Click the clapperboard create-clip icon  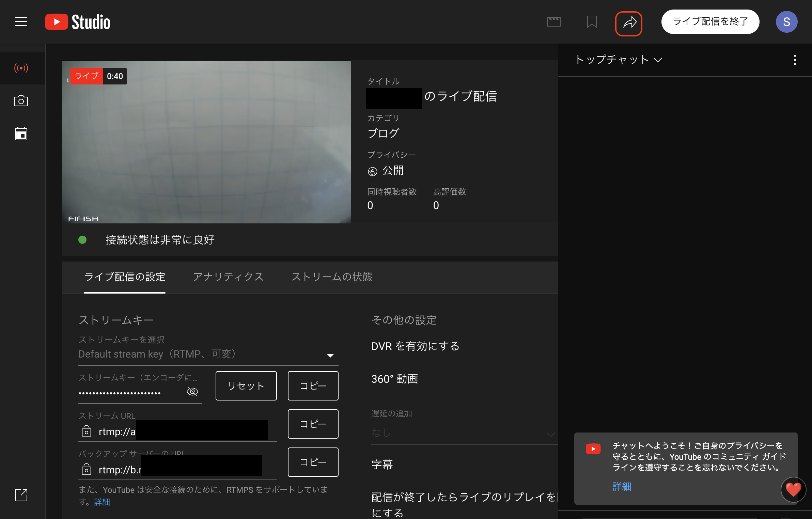[x=553, y=22]
